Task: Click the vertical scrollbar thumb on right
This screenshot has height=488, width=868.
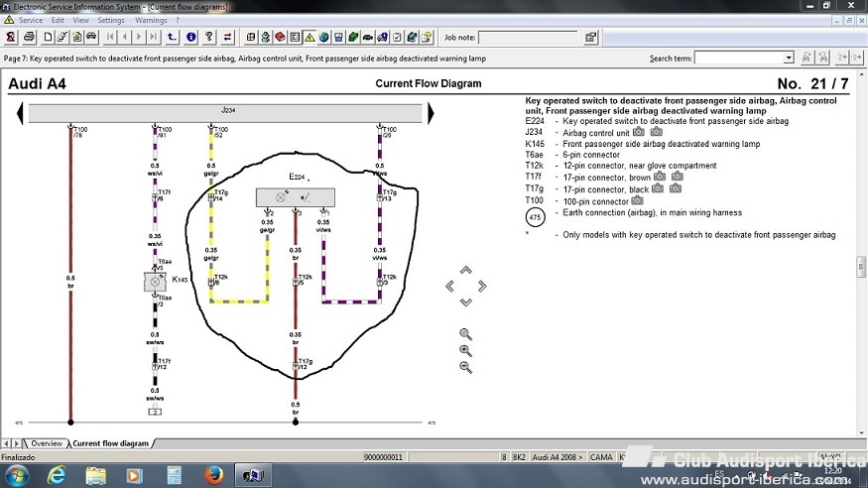Action: (861, 267)
